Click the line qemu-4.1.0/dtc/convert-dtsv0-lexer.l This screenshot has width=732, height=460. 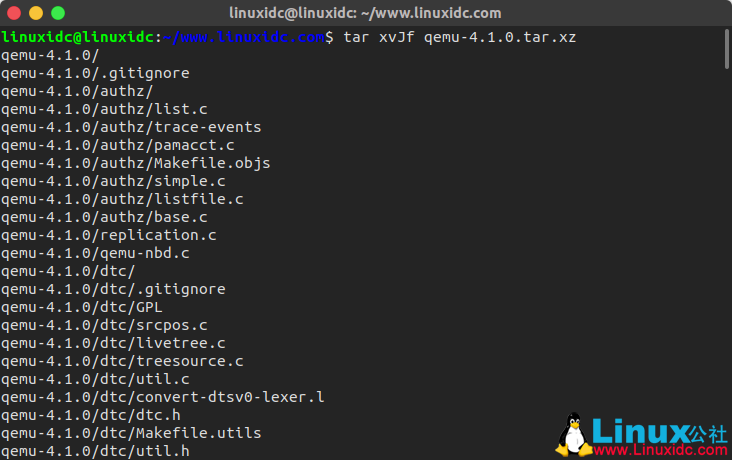[x=162, y=397]
